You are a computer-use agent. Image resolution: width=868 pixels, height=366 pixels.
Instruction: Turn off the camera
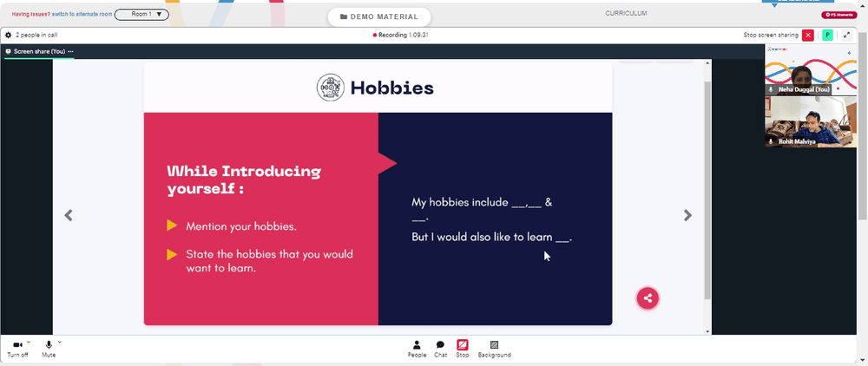tap(17, 349)
